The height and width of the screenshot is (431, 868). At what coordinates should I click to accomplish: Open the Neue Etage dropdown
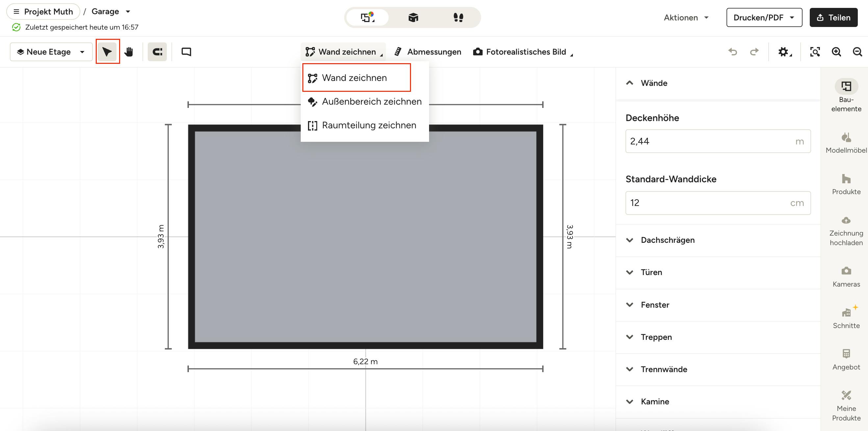51,52
